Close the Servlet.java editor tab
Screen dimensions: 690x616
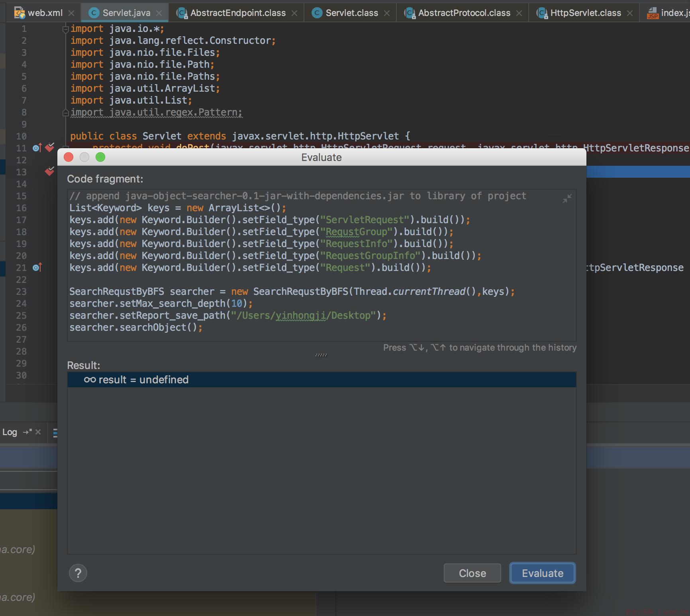pos(159,13)
